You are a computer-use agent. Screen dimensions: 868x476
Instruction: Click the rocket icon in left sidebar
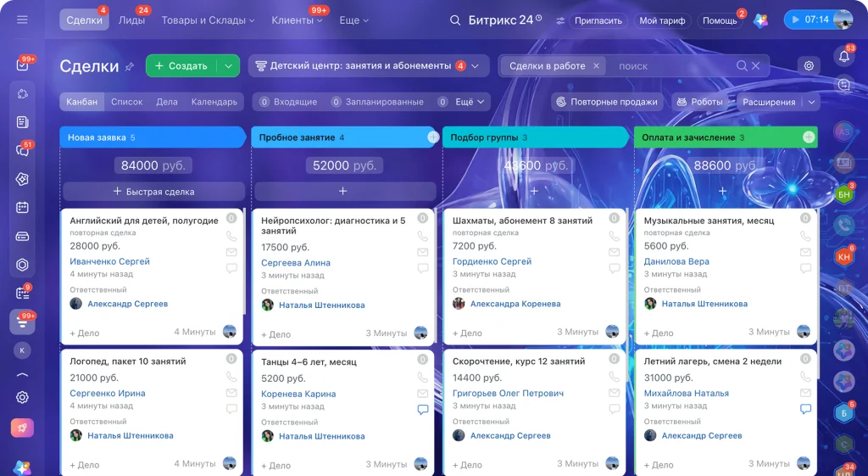tap(22, 428)
